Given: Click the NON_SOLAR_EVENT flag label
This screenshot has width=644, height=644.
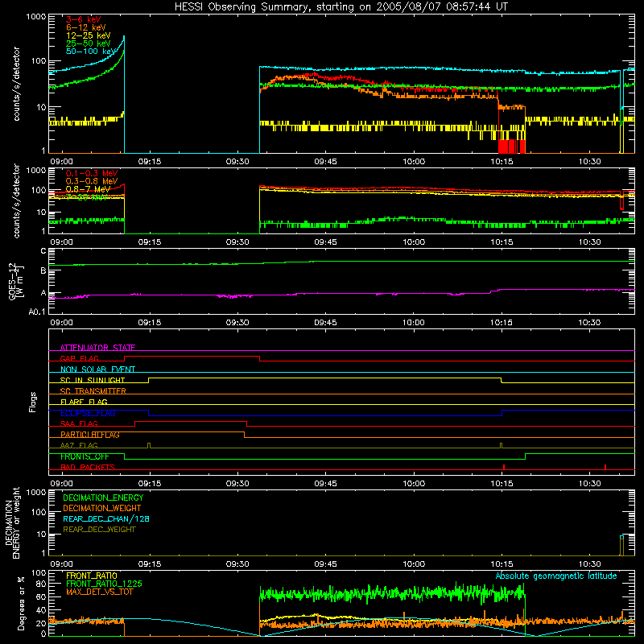Looking at the screenshot, I should 97,369.
